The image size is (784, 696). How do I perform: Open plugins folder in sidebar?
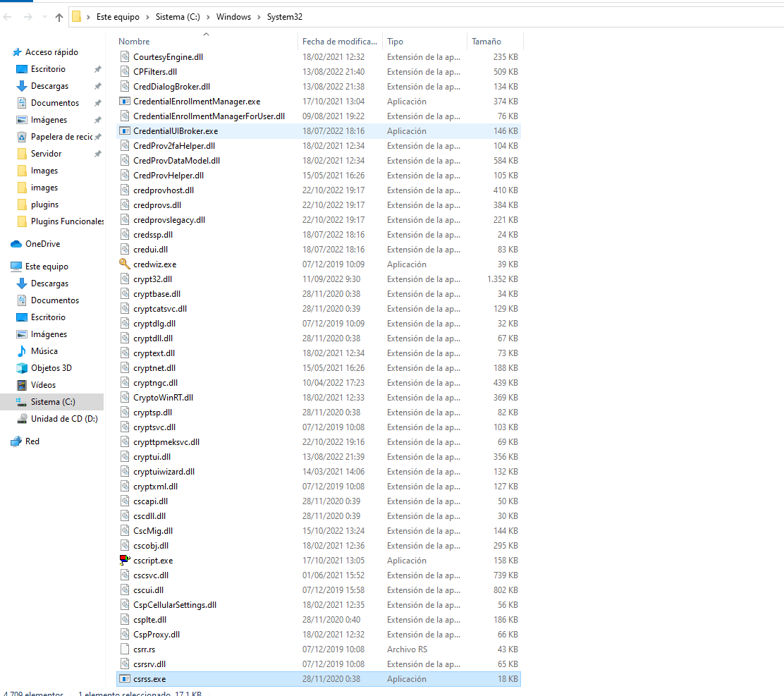[x=44, y=204]
